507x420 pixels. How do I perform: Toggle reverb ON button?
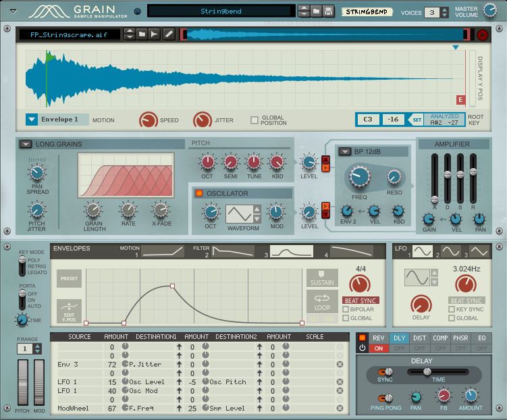(x=379, y=348)
